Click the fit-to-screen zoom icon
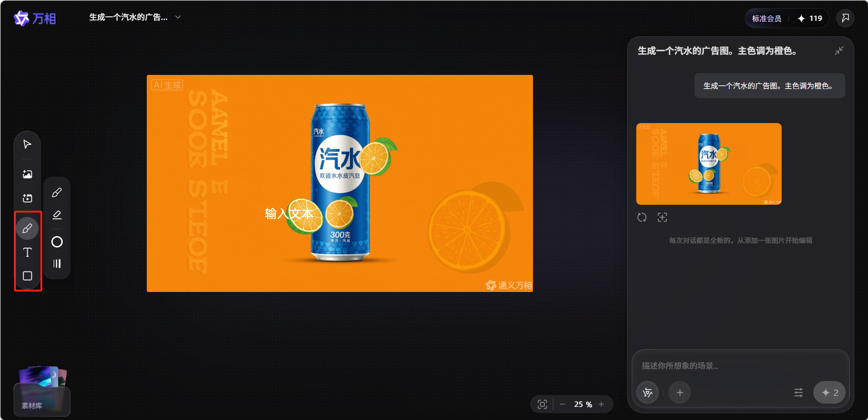 tap(542, 404)
